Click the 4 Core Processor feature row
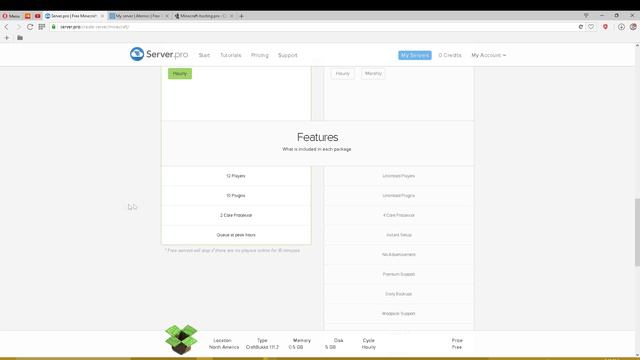Viewport: 640px width, 360px height. [399, 215]
